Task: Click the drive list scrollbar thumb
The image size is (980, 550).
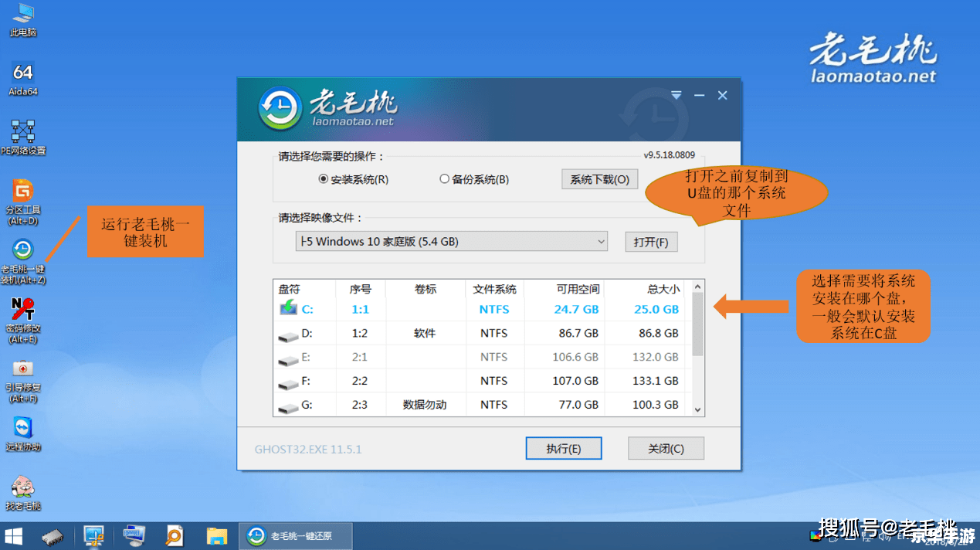Action: 697,324
